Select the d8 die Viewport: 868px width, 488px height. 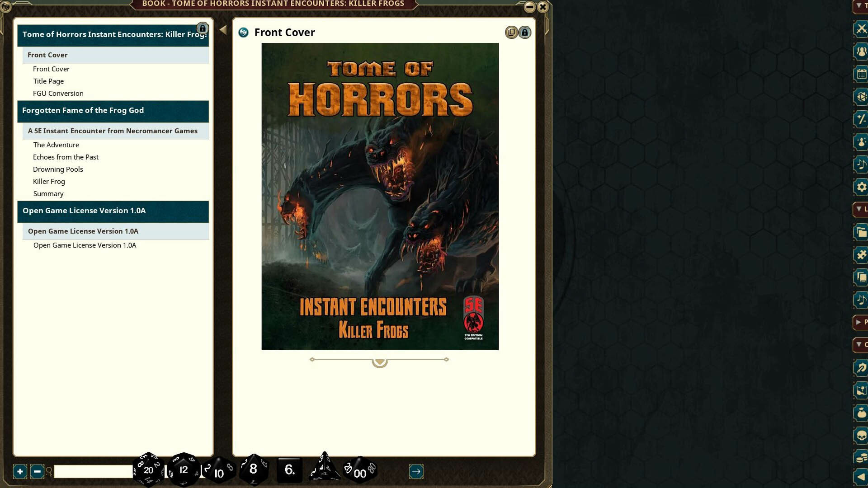point(253,469)
